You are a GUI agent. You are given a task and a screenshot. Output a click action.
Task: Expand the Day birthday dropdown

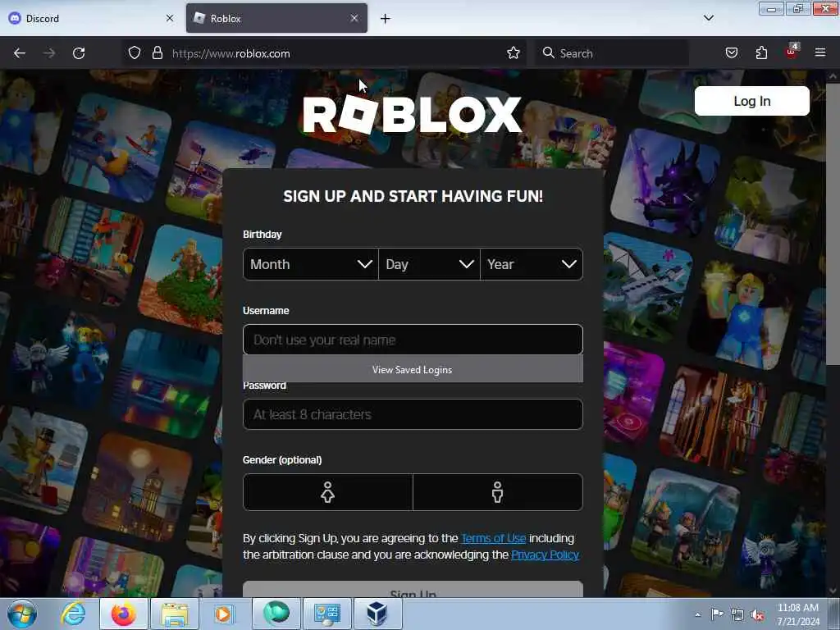coord(429,264)
